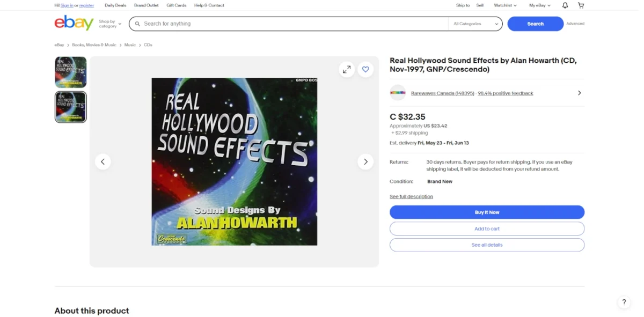Open See full description link

(x=411, y=196)
